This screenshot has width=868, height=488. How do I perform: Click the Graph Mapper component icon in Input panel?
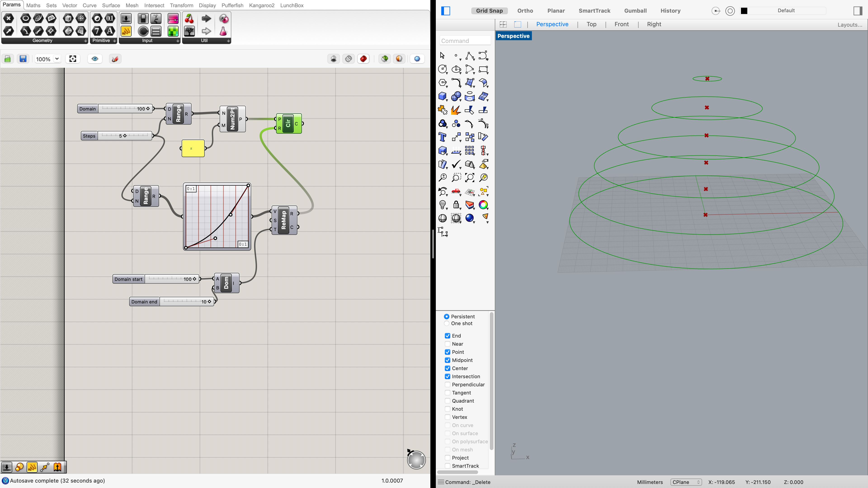tap(126, 31)
